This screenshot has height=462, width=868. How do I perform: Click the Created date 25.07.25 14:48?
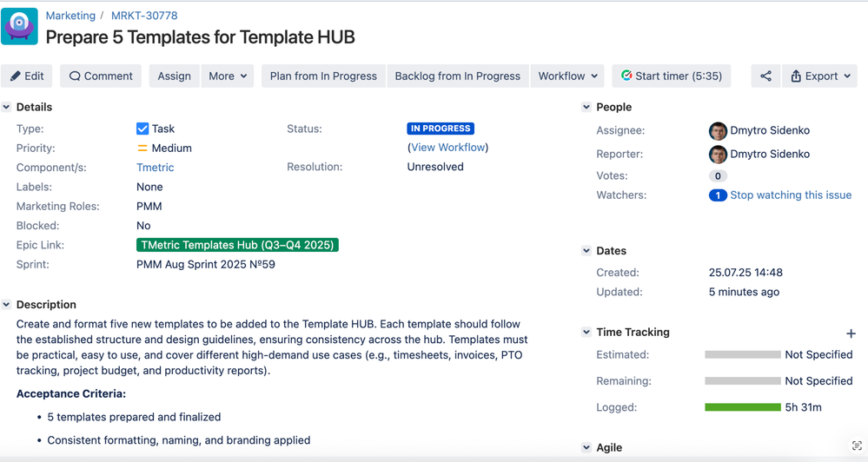[x=745, y=273]
